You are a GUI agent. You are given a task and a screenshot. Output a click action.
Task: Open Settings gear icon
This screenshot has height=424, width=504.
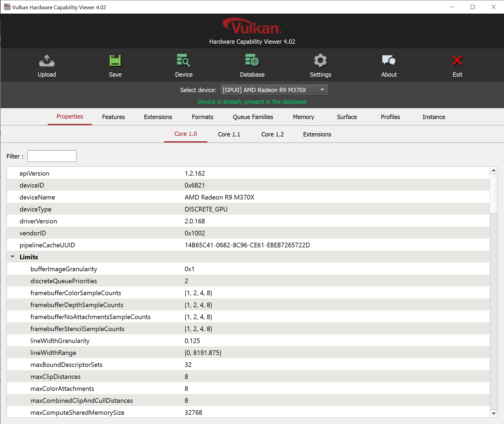(320, 61)
